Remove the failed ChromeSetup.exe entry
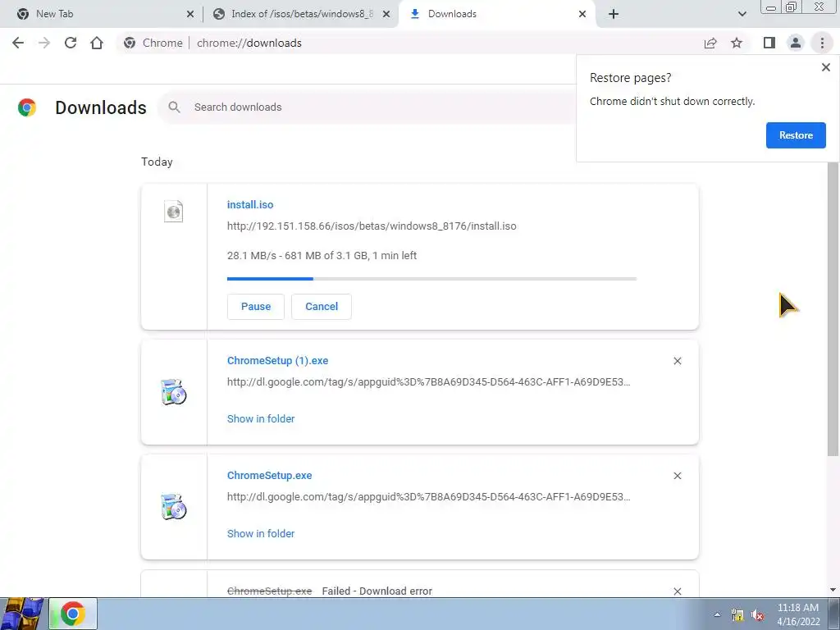 click(677, 591)
